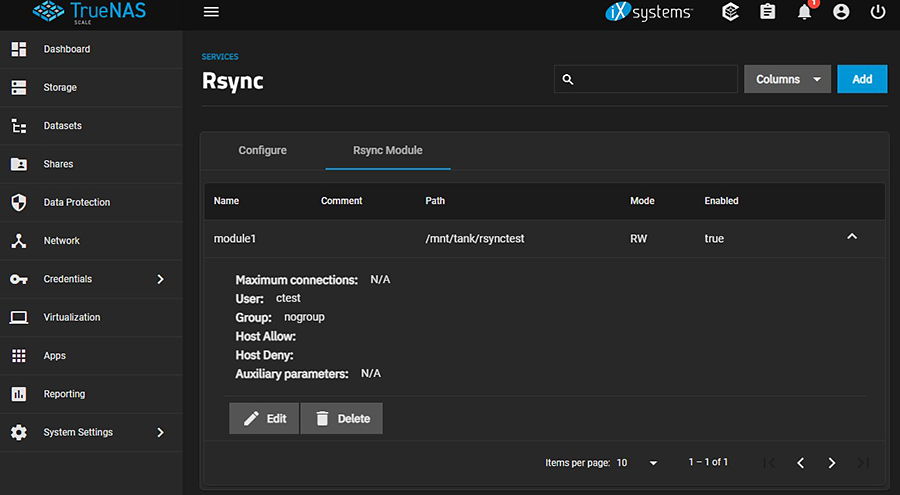Open Virtualization from the sidebar
The height and width of the screenshot is (495, 900).
(x=92, y=317)
